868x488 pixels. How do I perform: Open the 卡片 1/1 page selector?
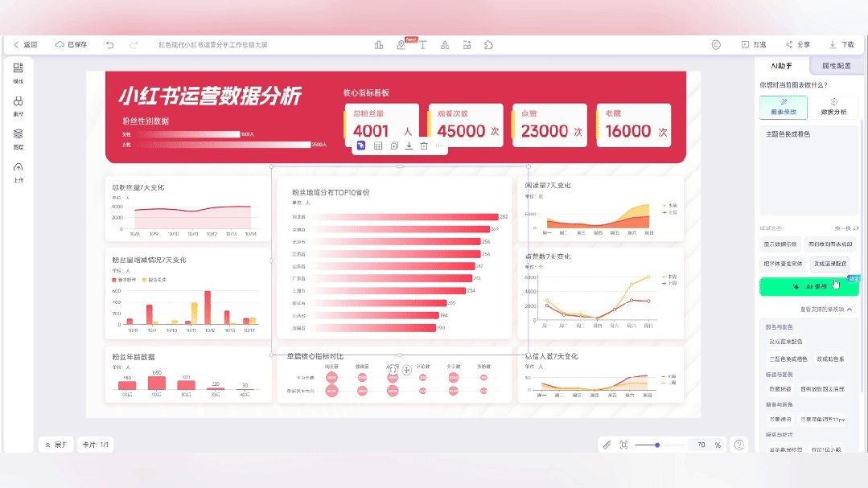click(94, 444)
